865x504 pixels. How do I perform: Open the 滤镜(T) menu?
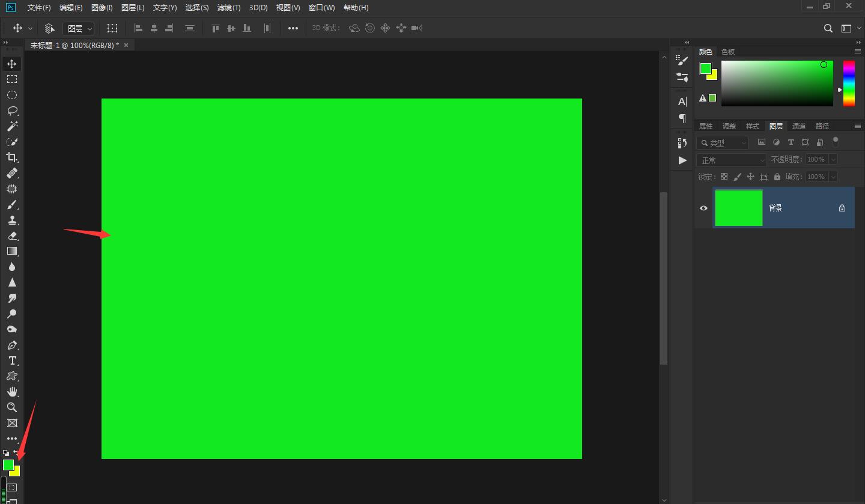pos(228,8)
